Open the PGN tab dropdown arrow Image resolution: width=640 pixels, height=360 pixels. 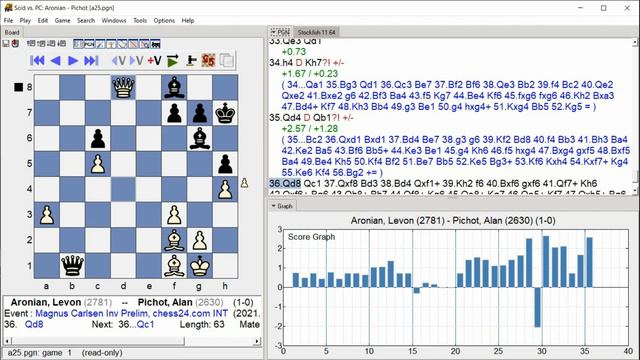tap(273, 32)
